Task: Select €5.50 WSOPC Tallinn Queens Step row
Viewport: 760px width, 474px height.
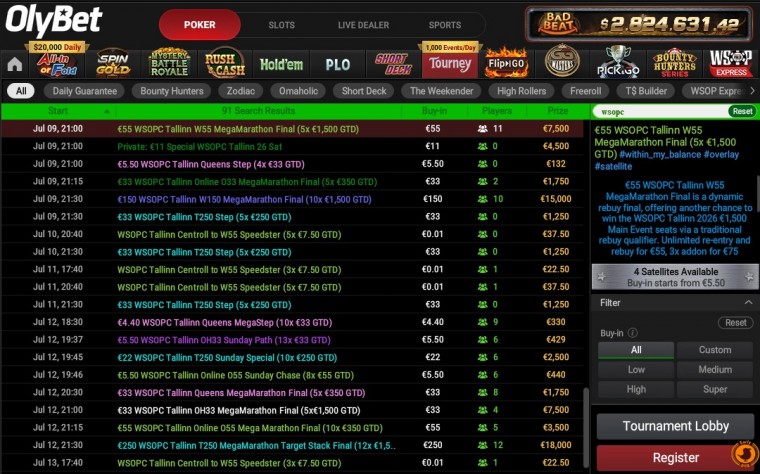Action: tap(293, 164)
